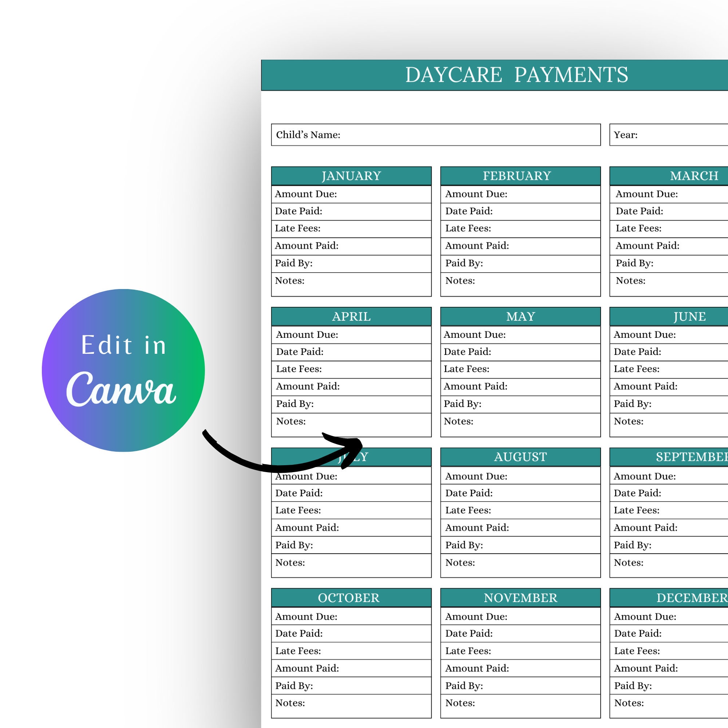Click the DAYCARE PAYMENTS title banner
Viewport: 728px width, 728px height.
516,74
